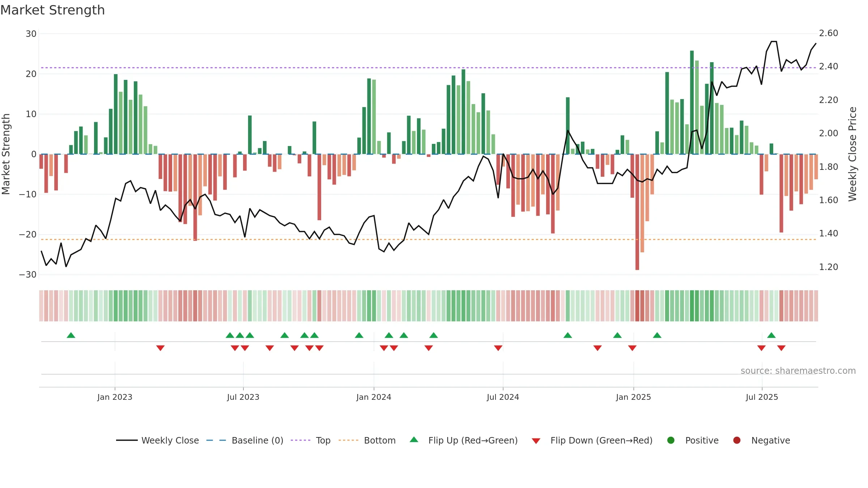Click the left axis tick value "10"
The height and width of the screenshot is (488, 868).
[x=31, y=114]
